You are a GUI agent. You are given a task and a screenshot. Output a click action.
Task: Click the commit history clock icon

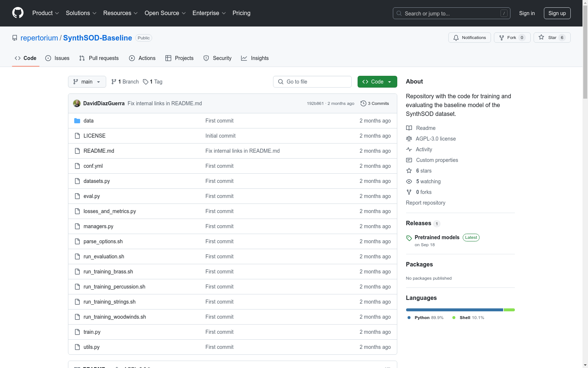click(x=363, y=103)
